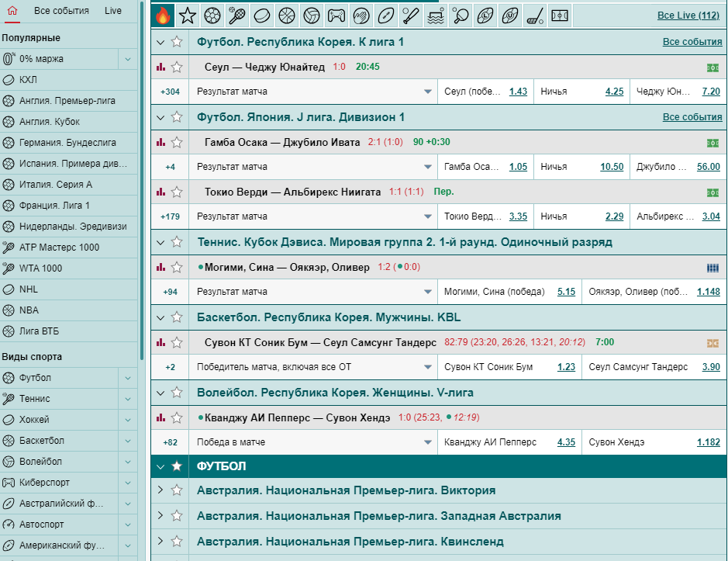Filter live events by tennis racket icon
The width and height of the screenshot is (728, 561).
click(237, 16)
